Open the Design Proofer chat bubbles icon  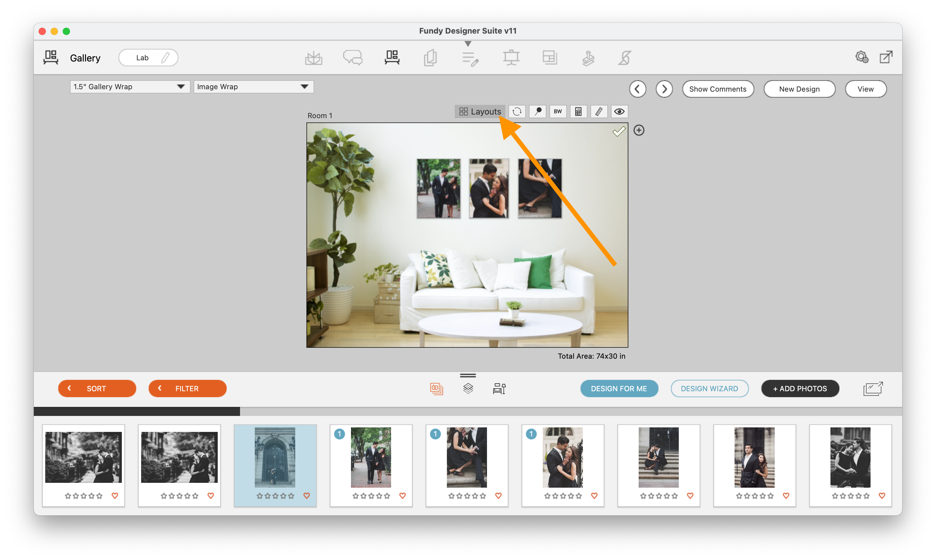tap(353, 58)
